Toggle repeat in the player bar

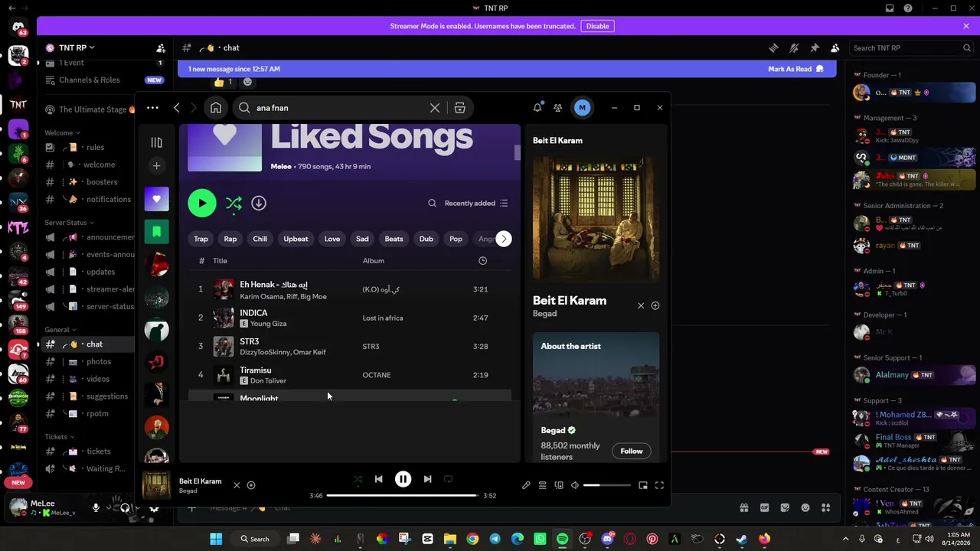tap(448, 479)
